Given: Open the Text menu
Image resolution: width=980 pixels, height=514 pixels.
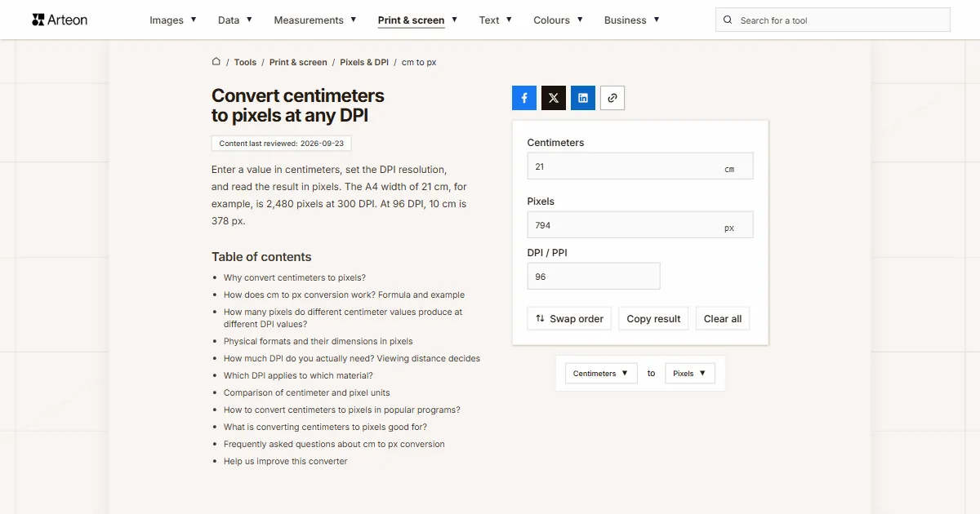Looking at the screenshot, I should pyautogui.click(x=496, y=20).
